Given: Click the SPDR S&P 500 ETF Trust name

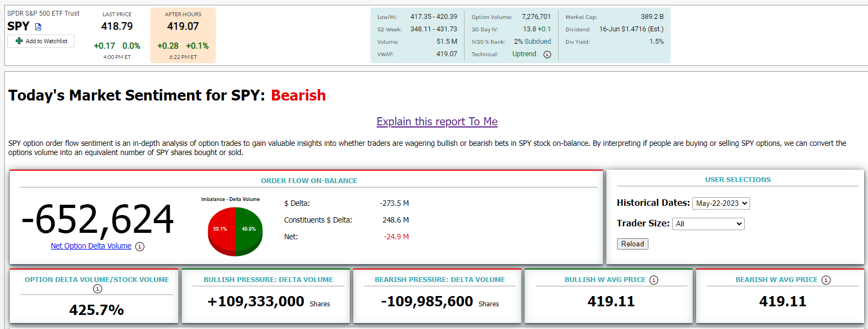Looking at the screenshot, I should coord(43,14).
